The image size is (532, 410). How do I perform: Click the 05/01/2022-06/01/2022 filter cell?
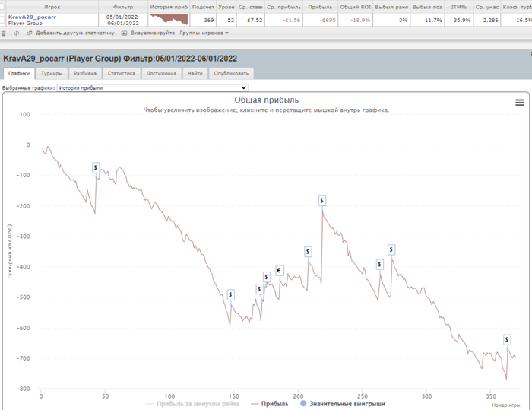123,20
